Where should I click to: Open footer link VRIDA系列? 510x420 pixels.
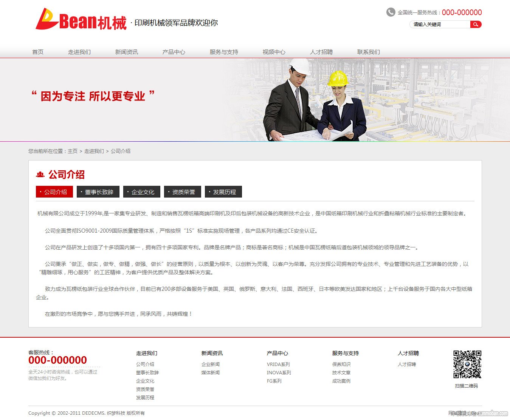point(278,364)
